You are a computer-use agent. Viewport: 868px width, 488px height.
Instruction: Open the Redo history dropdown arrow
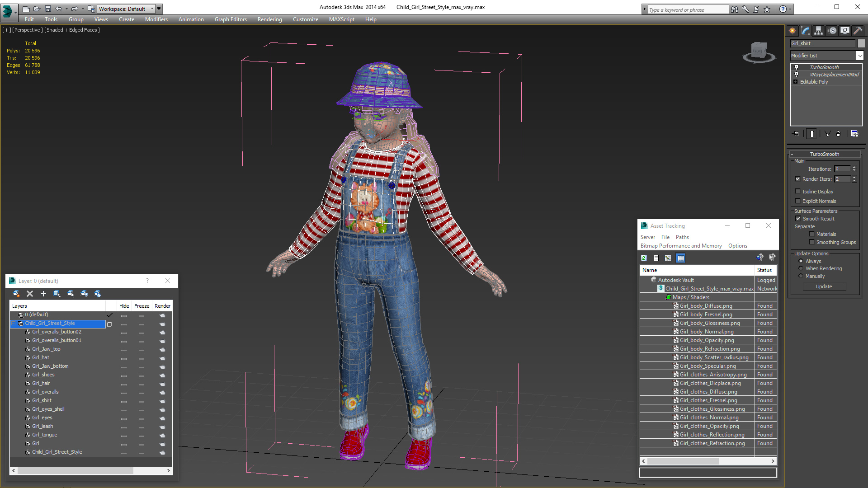tap(83, 9)
